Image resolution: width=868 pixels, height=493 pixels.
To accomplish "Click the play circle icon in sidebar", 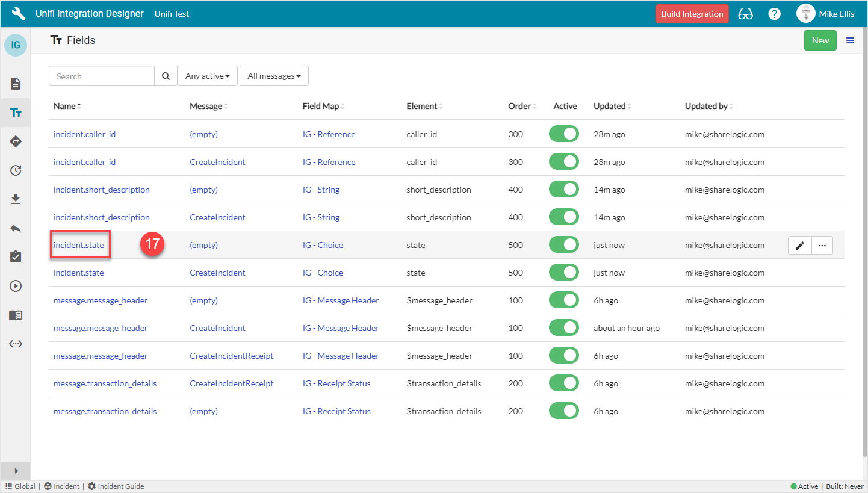I will coord(16,286).
